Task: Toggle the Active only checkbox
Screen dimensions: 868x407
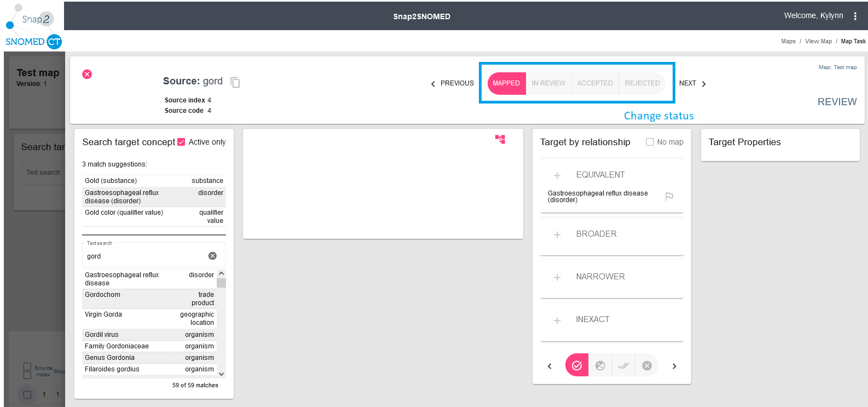Action: (181, 142)
